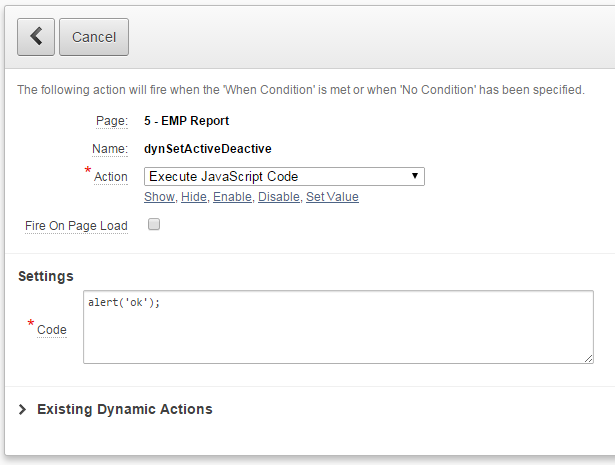The width and height of the screenshot is (615, 465).
Task: Click the Fire On Page Load label
Action: pos(76,226)
